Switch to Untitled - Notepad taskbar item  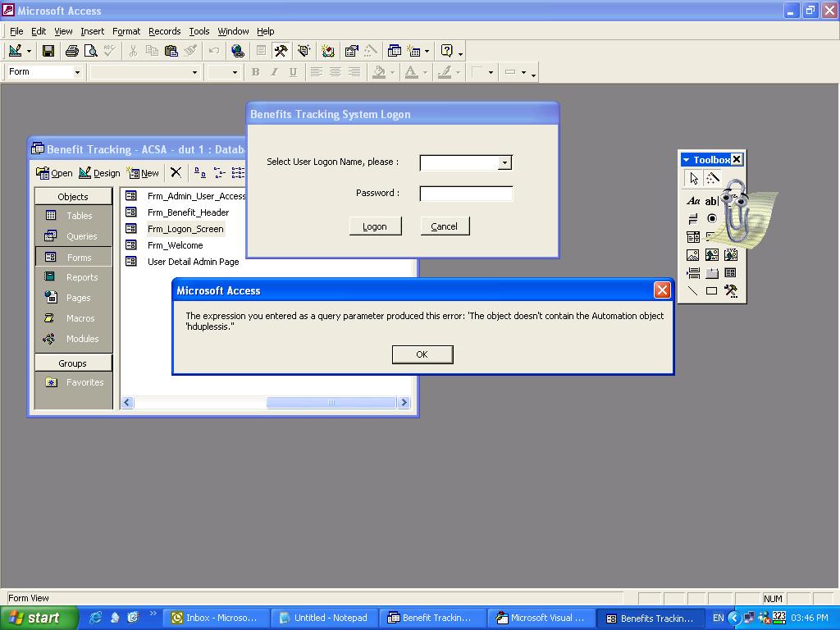[x=324, y=619]
